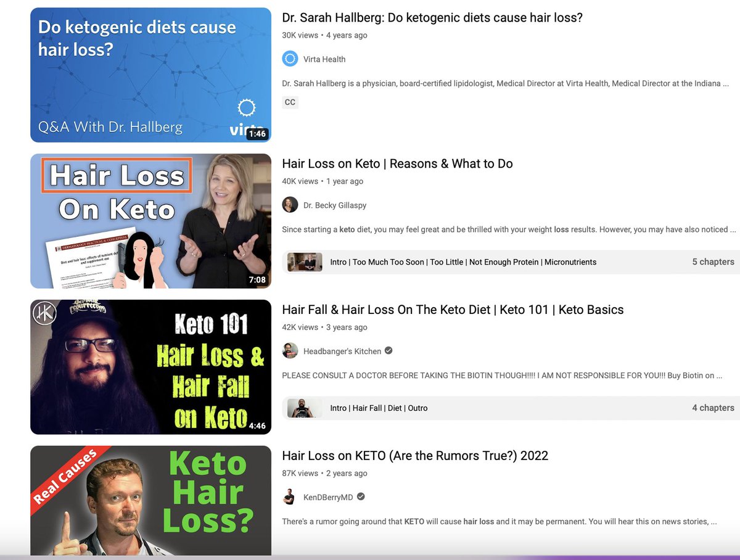Open Virta Health channel avatar icon

point(290,59)
